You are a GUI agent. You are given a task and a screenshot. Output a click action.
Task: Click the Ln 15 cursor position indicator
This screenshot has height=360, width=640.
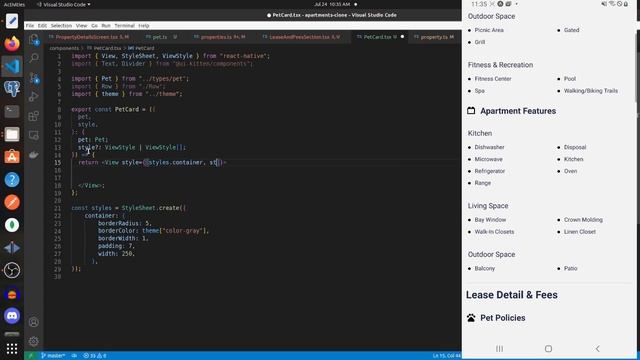[x=447, y=356]
